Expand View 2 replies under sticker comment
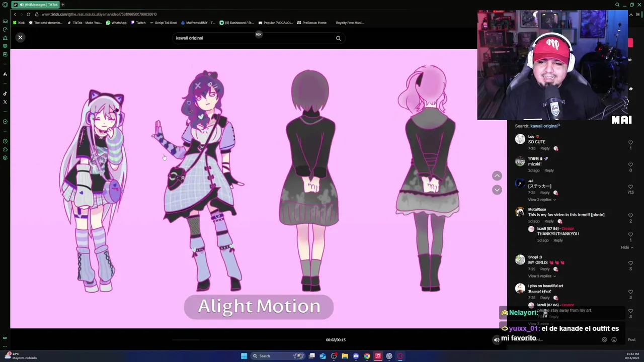Image resolution: width=644 pixels, height=362 pixels. point(542,200)
